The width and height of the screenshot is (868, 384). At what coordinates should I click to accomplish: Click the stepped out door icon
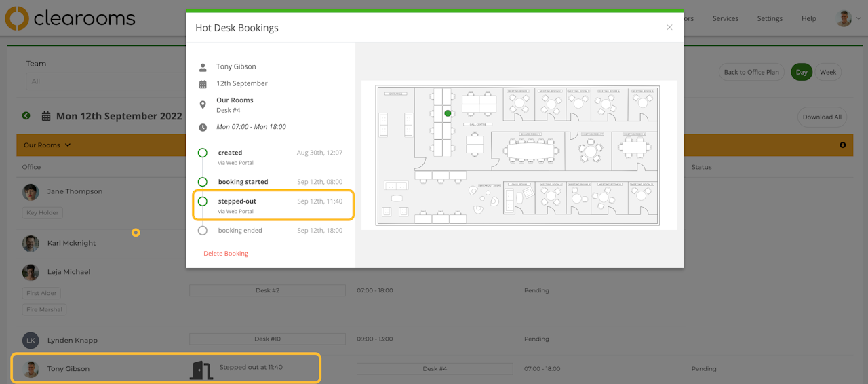click(x=201, y=370)
